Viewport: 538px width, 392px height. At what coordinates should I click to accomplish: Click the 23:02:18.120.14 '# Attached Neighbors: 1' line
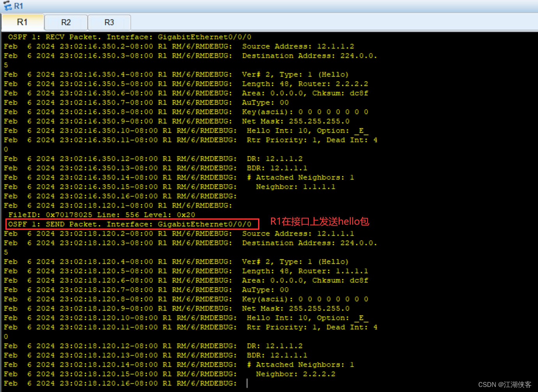[179, 365]
